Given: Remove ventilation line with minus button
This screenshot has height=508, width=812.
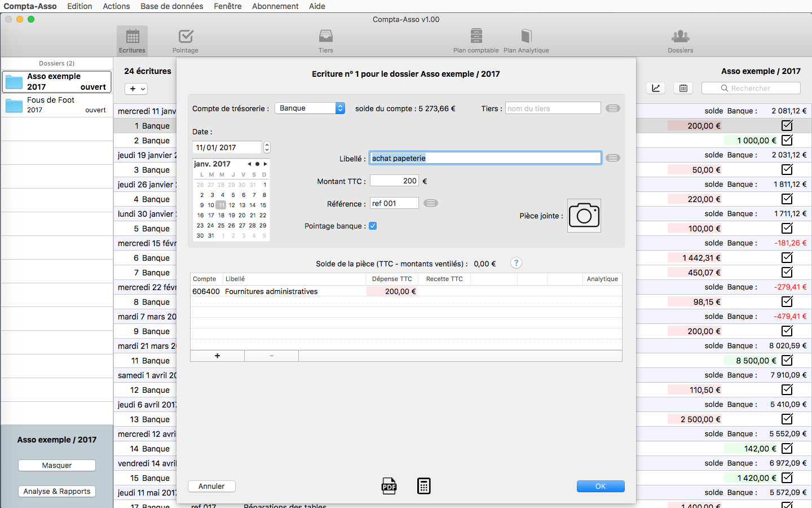Looking at the screenshot, I should tap(272, 356).
